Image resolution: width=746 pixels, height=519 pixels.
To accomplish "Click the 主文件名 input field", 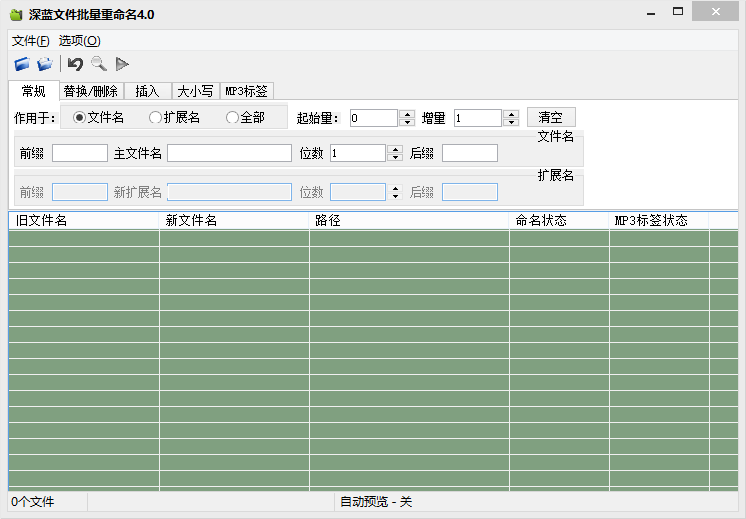I will pos(229,153).
